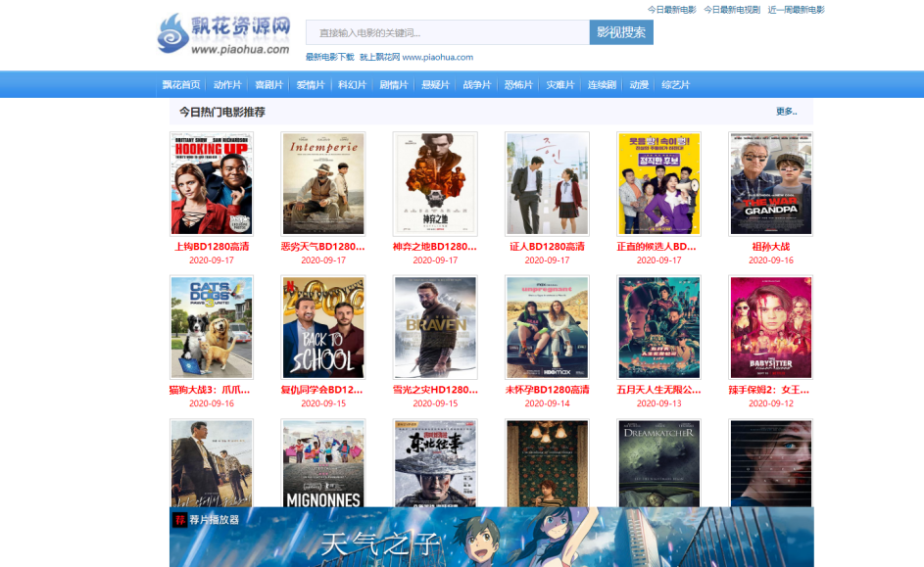Click the title 未怀孕BD1280高清
This screenshot has width=924, height=567.
pyautogui.click(x=547, y=390)
